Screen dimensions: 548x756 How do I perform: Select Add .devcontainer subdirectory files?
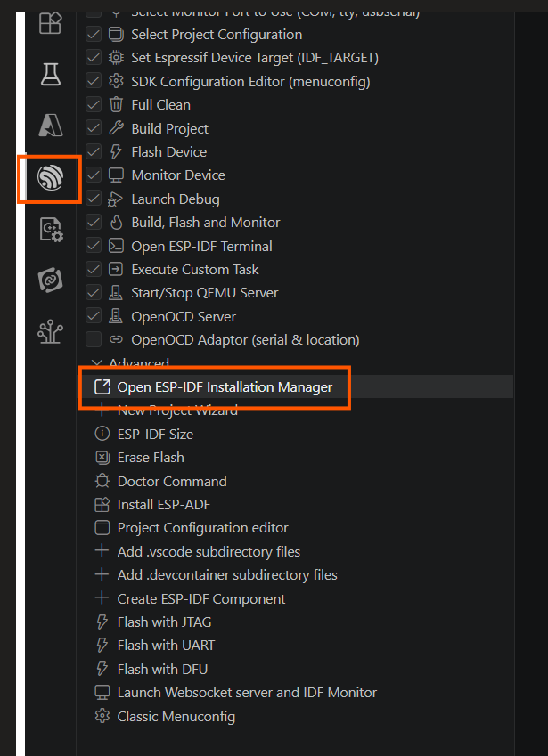(227, 574)
